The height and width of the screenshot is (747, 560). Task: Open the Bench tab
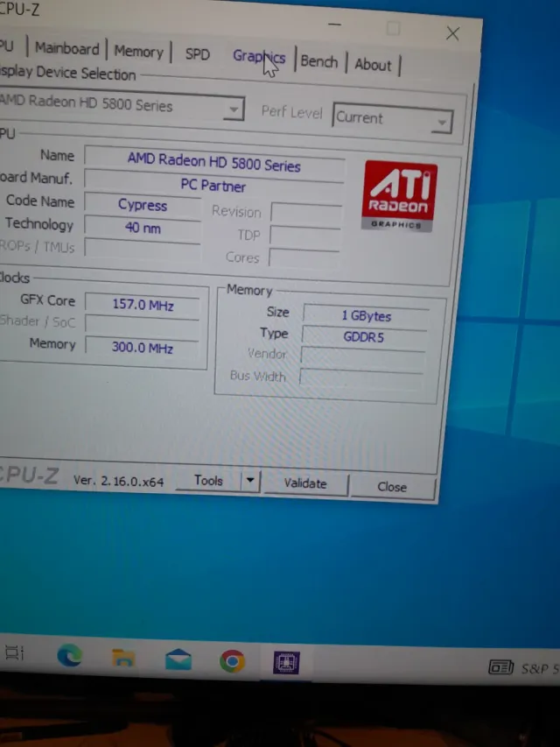pos(318,62)
